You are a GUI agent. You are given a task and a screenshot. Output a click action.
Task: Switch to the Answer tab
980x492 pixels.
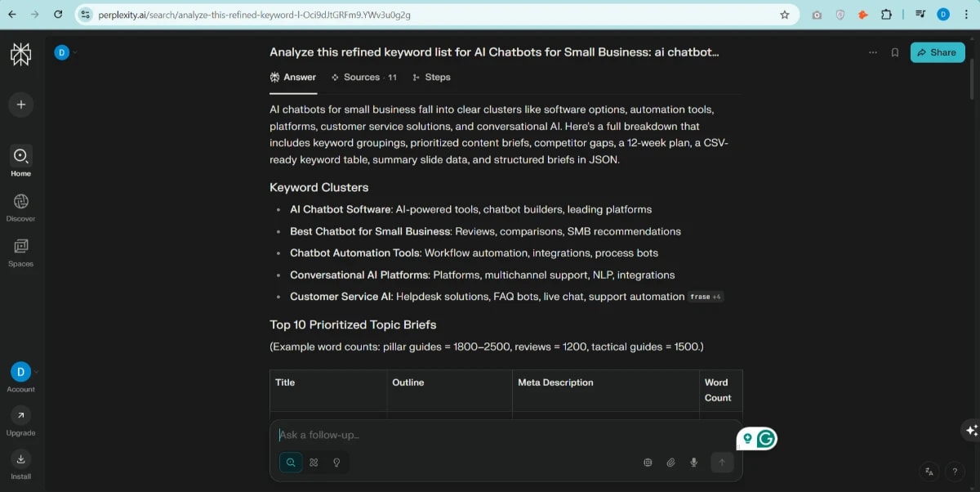tap(292, 77)
